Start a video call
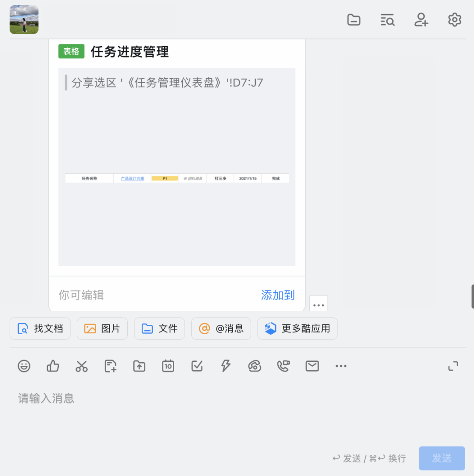The width and height of the screenshot is (474, 476). click(x=284, y=366)
